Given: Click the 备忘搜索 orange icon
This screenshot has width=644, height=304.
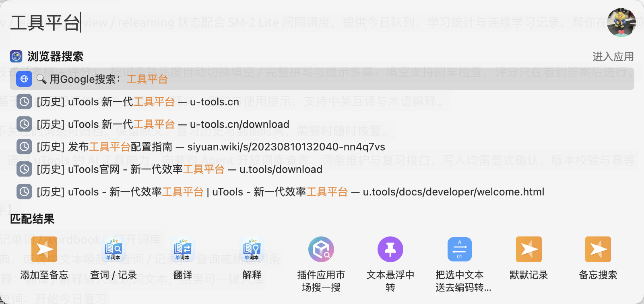Looking at the screenshot, I should click(x=598, y=249).
